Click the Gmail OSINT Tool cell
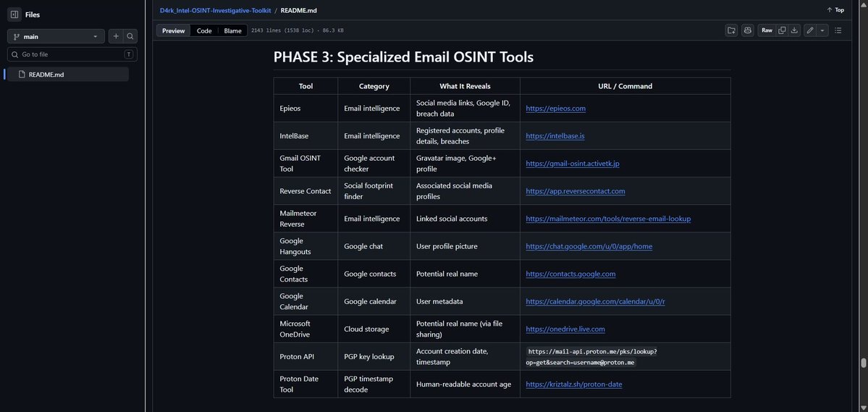This screenshot has height=412, width=868. point(306,164)
